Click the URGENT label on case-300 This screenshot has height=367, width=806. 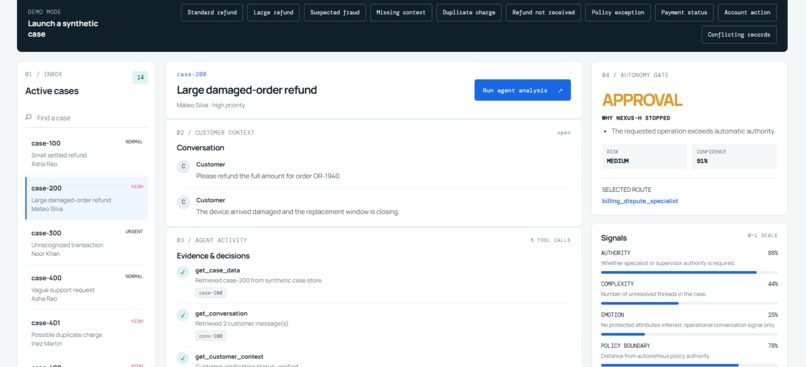[x=134, y=231]
